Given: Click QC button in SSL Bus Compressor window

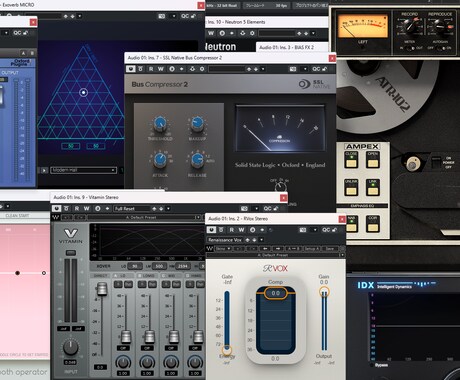Looking at the screenshot, I should click(x=316, y=69).
